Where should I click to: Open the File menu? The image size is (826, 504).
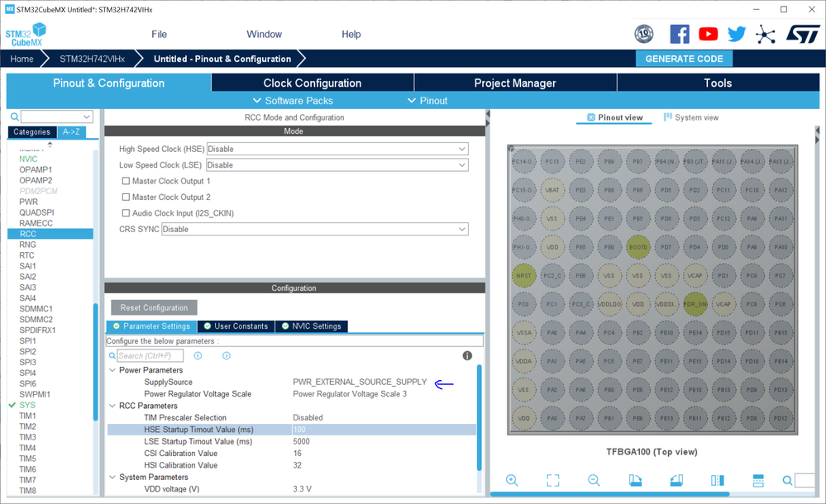tap(159, 34)
